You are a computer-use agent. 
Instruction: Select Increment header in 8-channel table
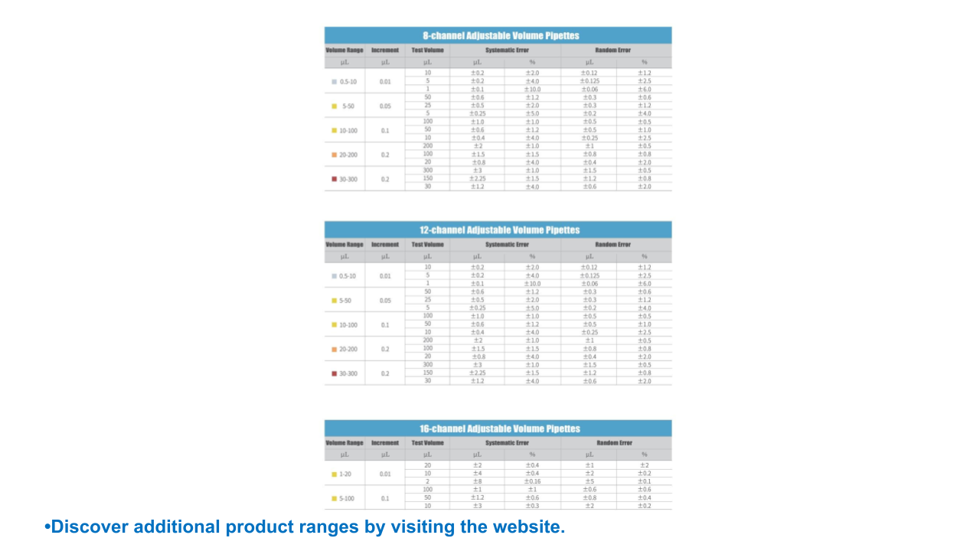tap(385, 51)
